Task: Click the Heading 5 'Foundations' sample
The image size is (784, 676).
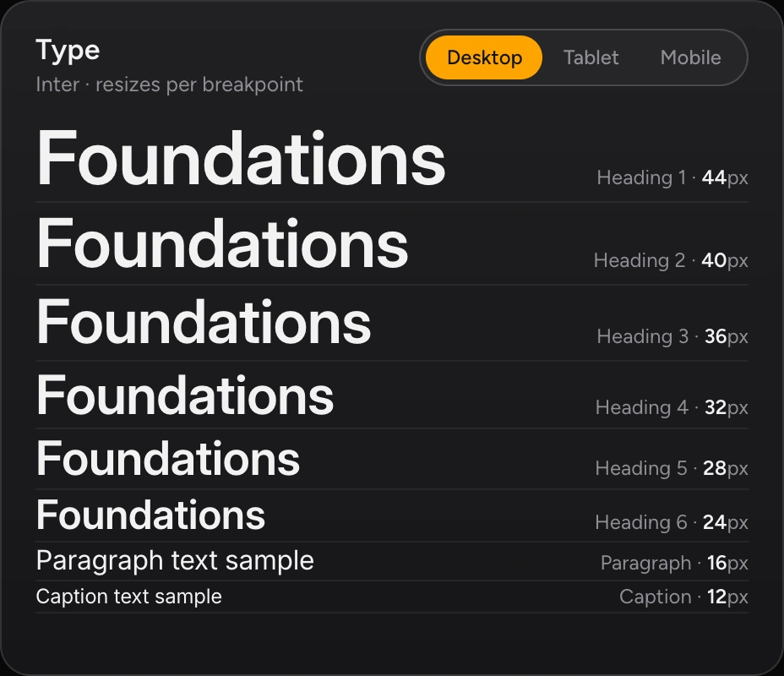Action: [x=168, y=458]
